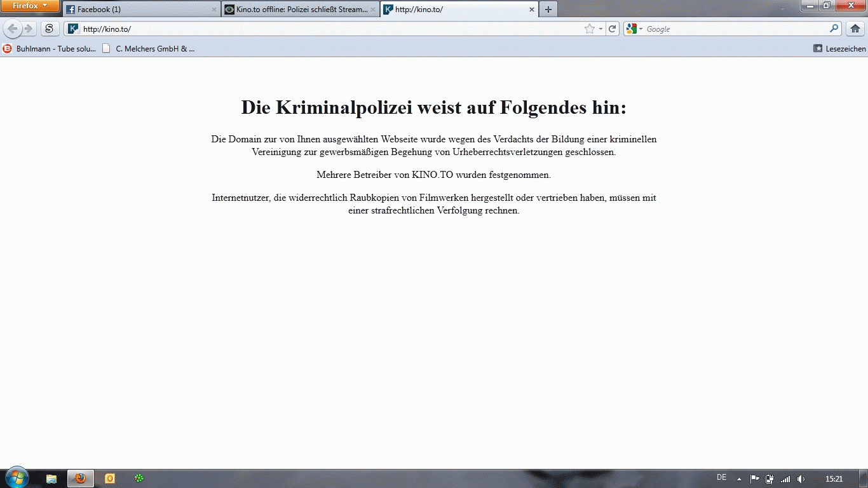
Task: Click the Firefox taskbar button
Action: [x=81, y=478]
